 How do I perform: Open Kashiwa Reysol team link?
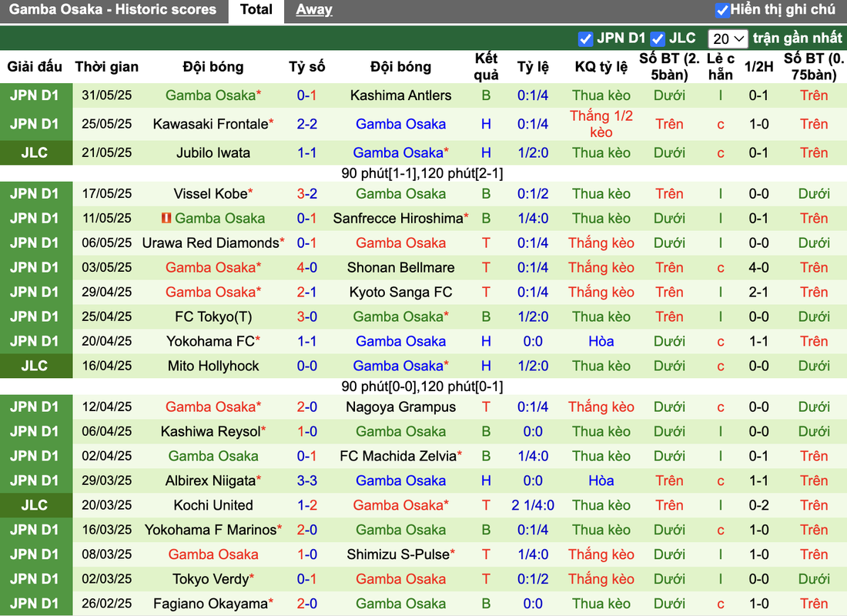coord(213,432)
